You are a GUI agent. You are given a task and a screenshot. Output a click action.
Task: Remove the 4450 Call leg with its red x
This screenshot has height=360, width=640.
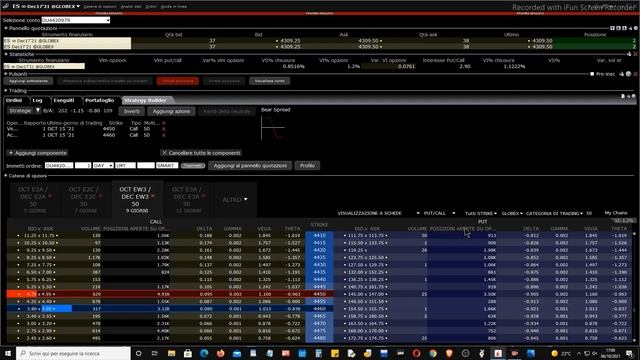pyautogui.click(x=164, y=129)
